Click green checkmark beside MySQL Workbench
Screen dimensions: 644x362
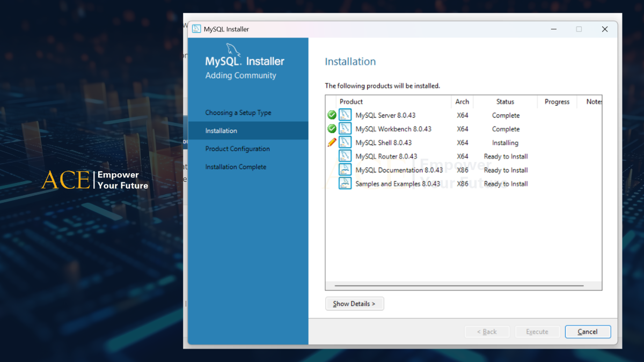coord(332,129)
